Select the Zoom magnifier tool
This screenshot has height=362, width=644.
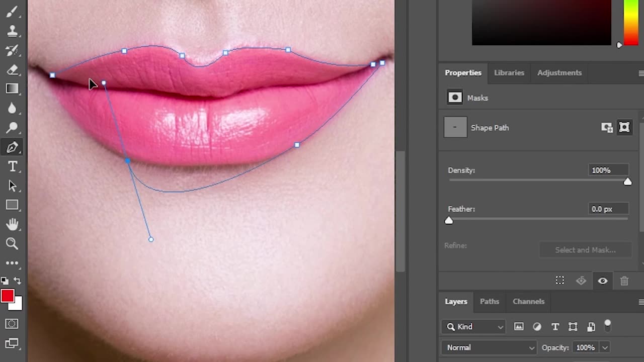pos(12,244)
